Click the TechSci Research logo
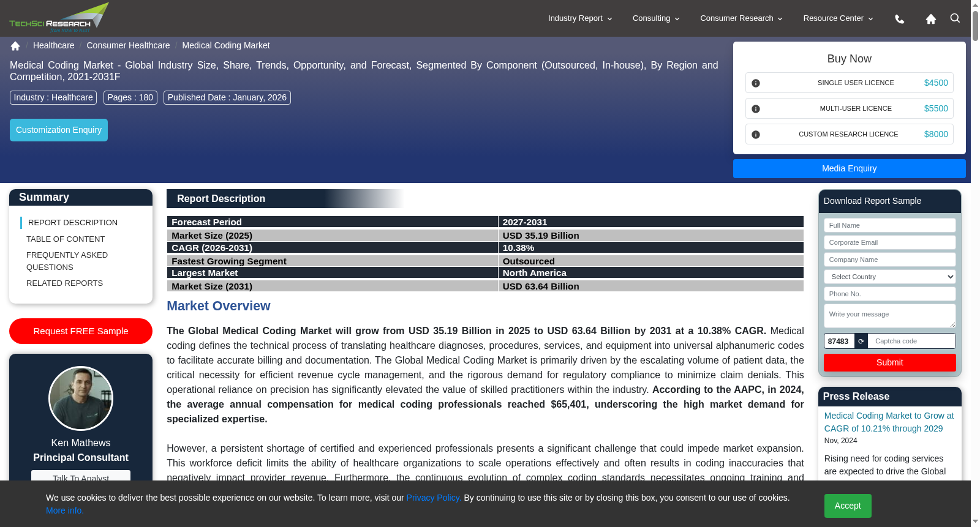Viewport: 980px width, 527px height. coord(59,18)
